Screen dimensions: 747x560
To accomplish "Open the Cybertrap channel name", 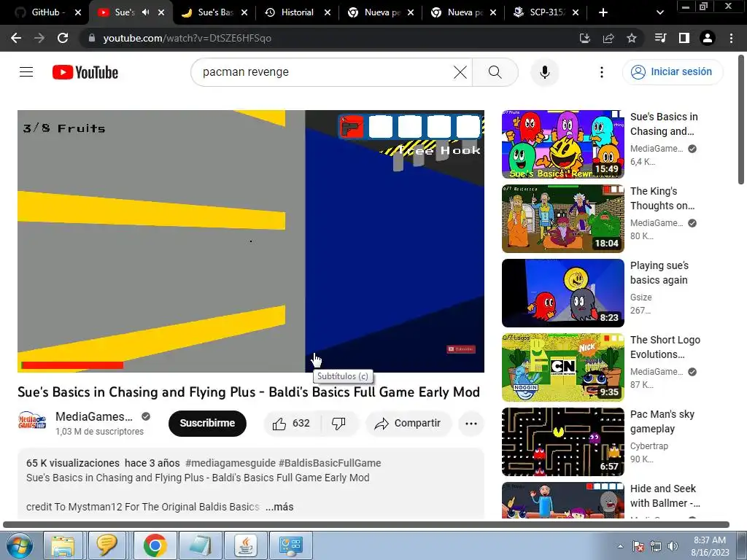I will click(649, 446).
